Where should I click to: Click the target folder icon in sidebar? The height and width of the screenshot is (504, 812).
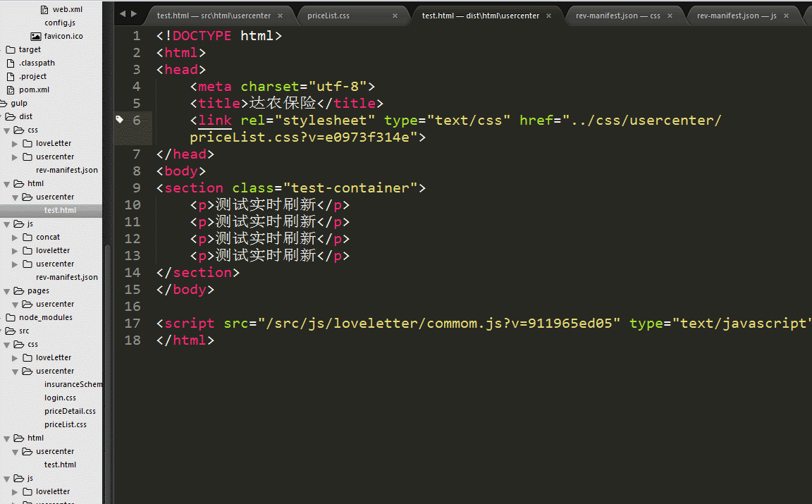(x=11, y=50)
